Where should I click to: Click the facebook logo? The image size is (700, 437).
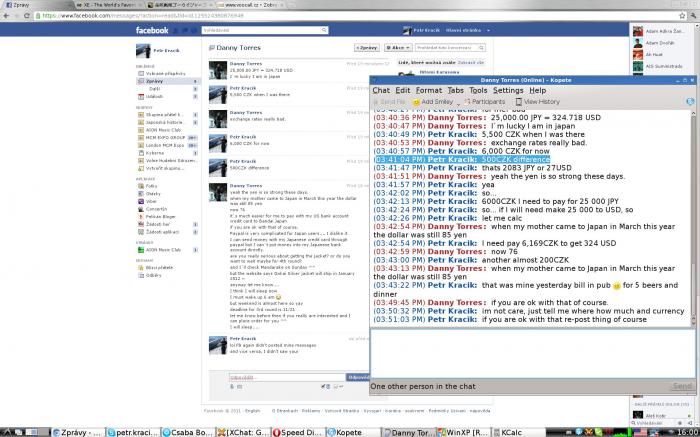pos(152,30)
